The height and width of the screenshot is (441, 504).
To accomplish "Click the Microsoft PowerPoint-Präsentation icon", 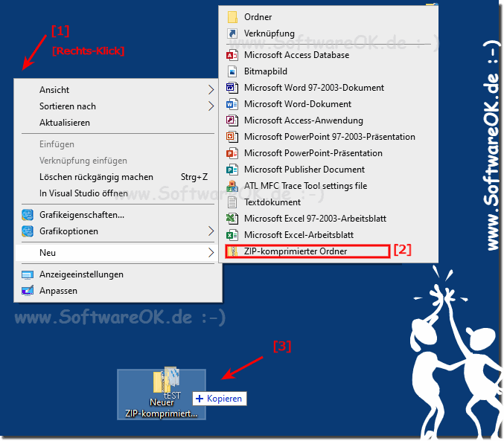I will coord(232,153).
